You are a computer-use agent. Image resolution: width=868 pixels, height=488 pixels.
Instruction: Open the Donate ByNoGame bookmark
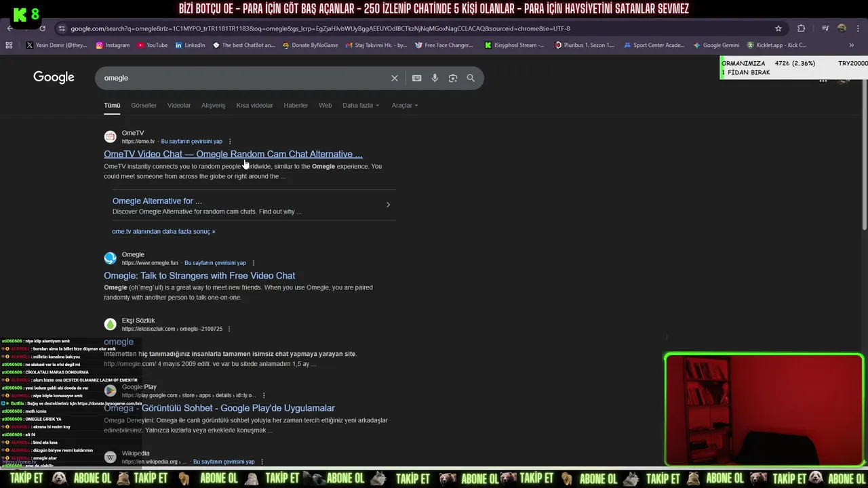point(310,45)
